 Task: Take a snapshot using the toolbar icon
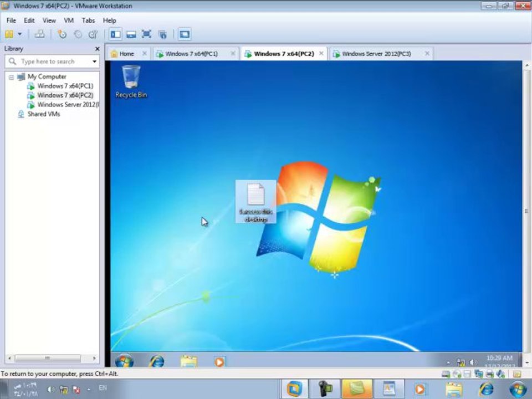point(62,34)
